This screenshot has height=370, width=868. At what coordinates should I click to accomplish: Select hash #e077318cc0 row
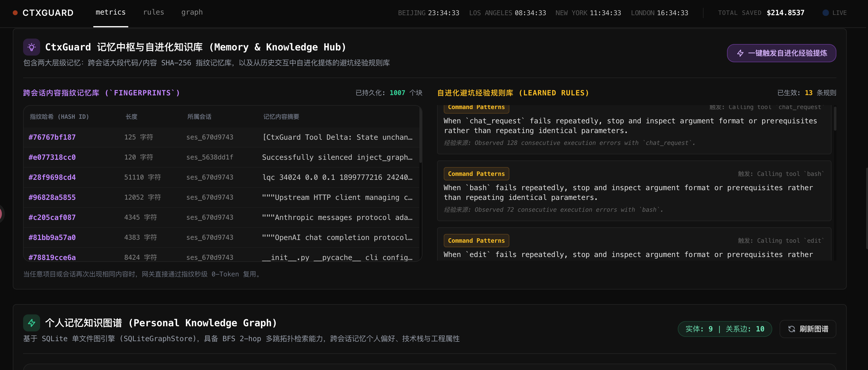(x=221, y=157)
